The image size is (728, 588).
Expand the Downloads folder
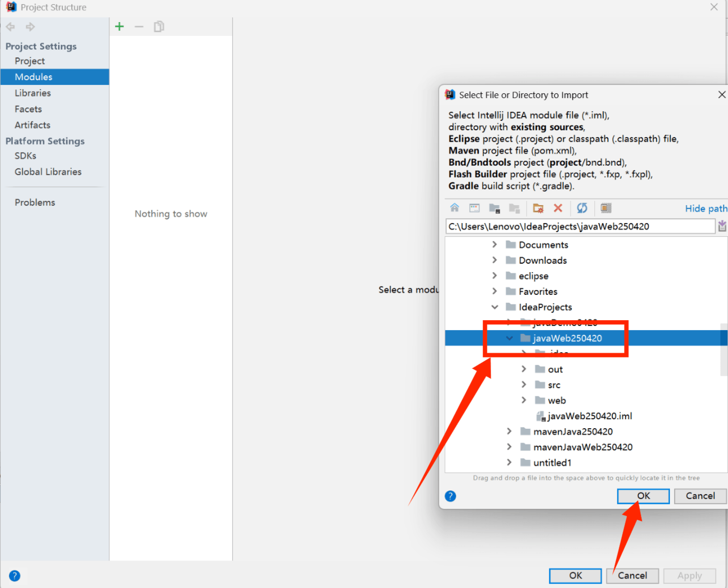(494, 260)
